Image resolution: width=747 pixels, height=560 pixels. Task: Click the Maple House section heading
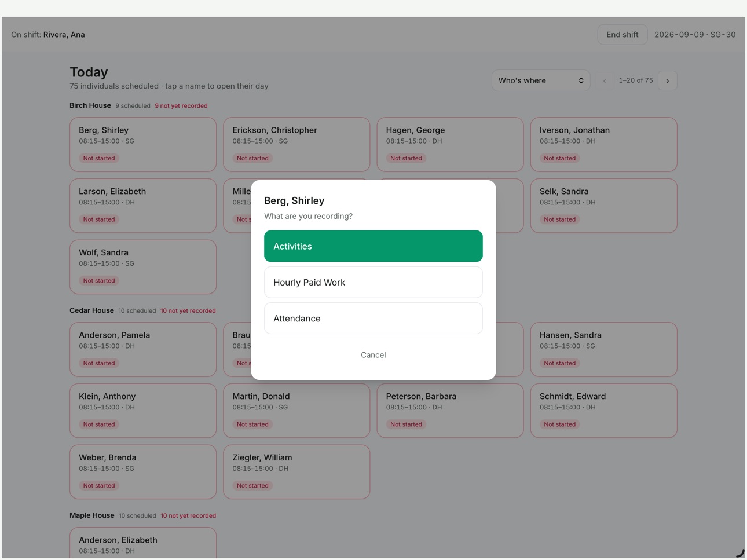click(x=91, y=515)
